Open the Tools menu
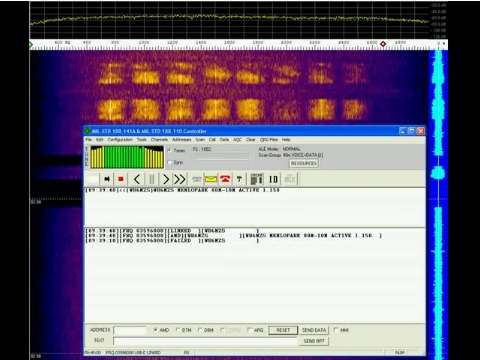The image size is (480, 360). pos(142,140)
